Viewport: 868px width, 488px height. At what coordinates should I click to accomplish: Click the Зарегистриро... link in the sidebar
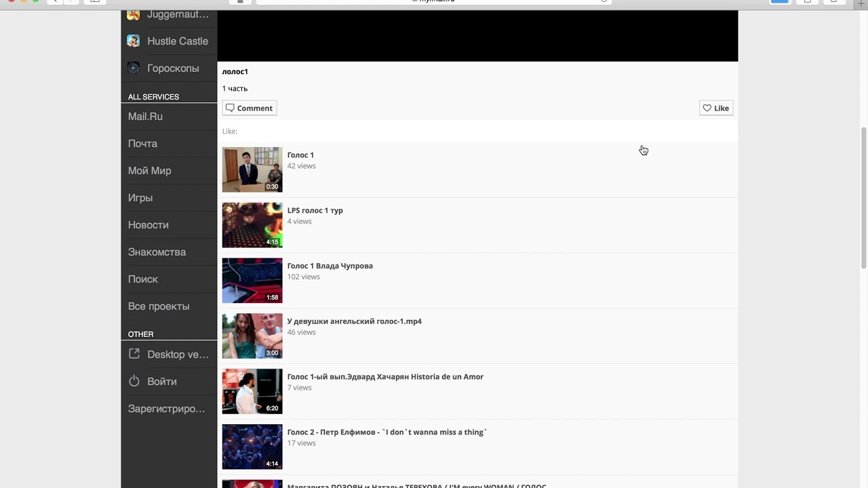[x=167, y=409]
